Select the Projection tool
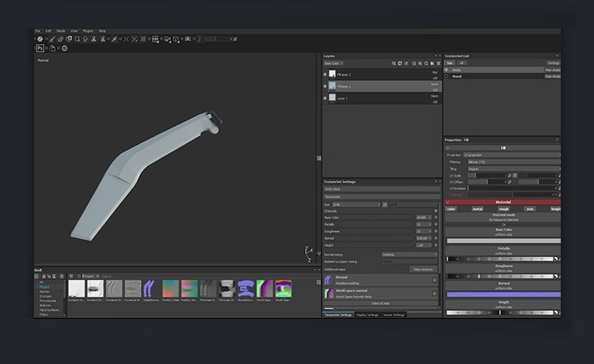 click(69, 39)
